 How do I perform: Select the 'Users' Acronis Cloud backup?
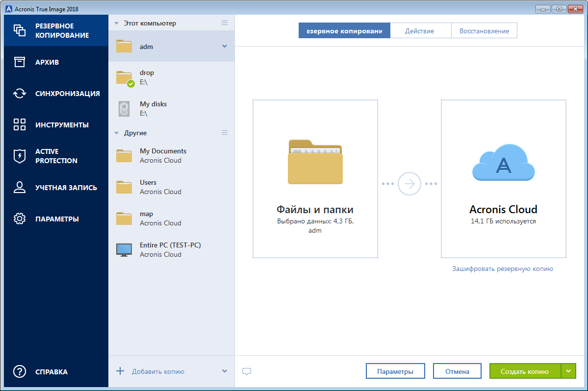point(171,187)
